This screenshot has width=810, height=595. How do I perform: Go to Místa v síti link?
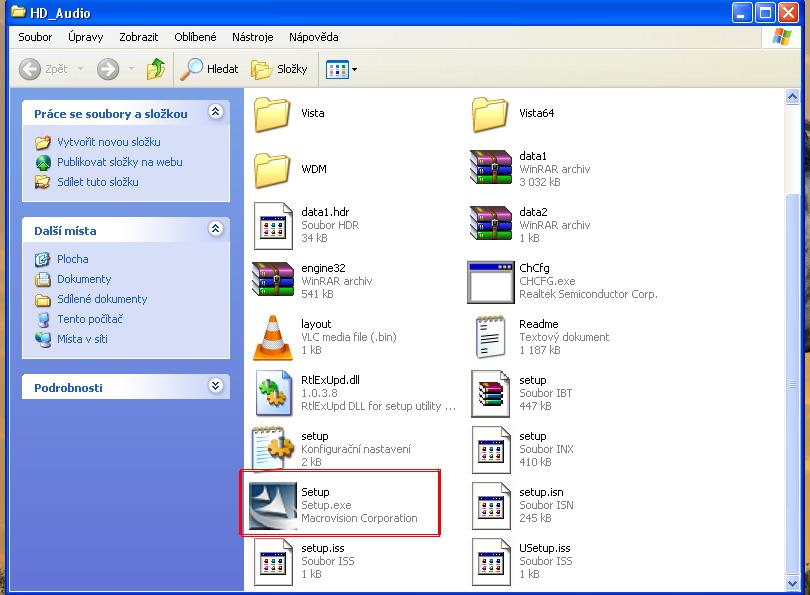pos(82,339)
